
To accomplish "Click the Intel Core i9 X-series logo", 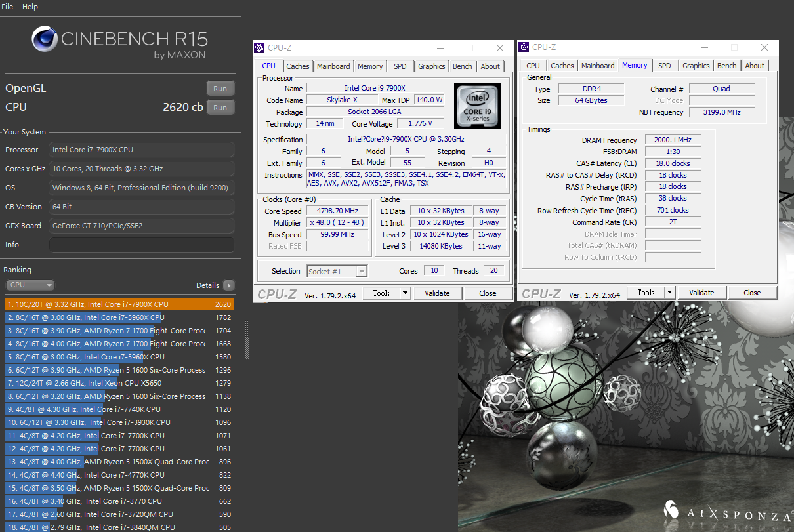I will point(477,106).
